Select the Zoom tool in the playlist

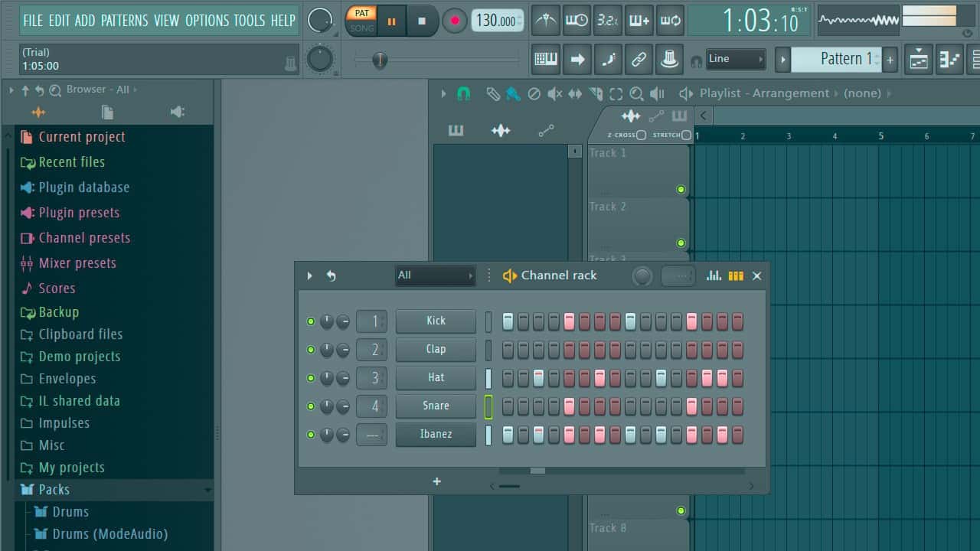pyautogui.click(x=637, y=93)
